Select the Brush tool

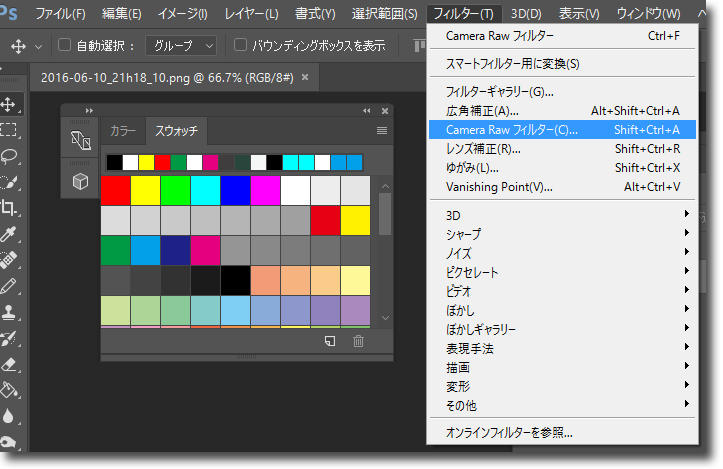point(8,286)
